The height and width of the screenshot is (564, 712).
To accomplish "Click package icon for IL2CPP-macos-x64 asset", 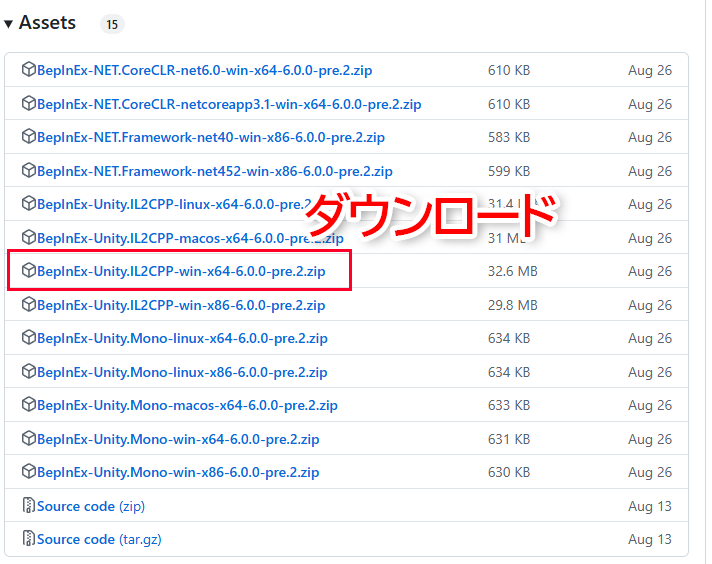I will click(x=29, y=237).
